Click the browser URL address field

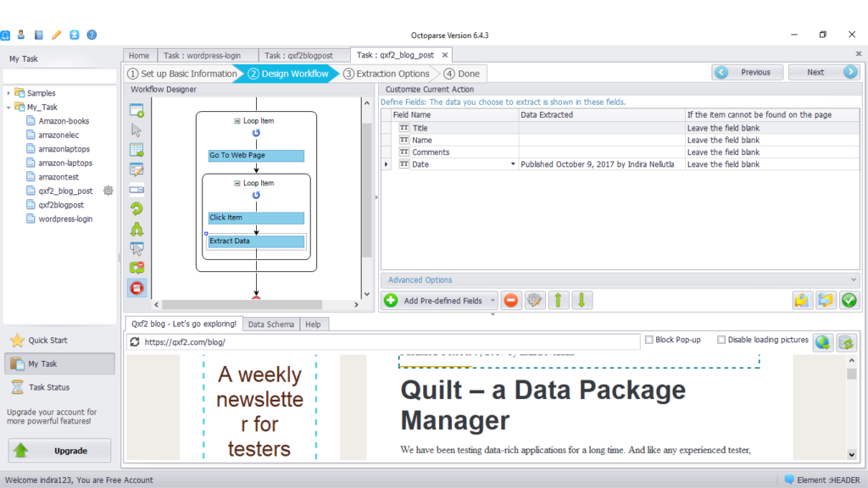[x=390, y=342]
